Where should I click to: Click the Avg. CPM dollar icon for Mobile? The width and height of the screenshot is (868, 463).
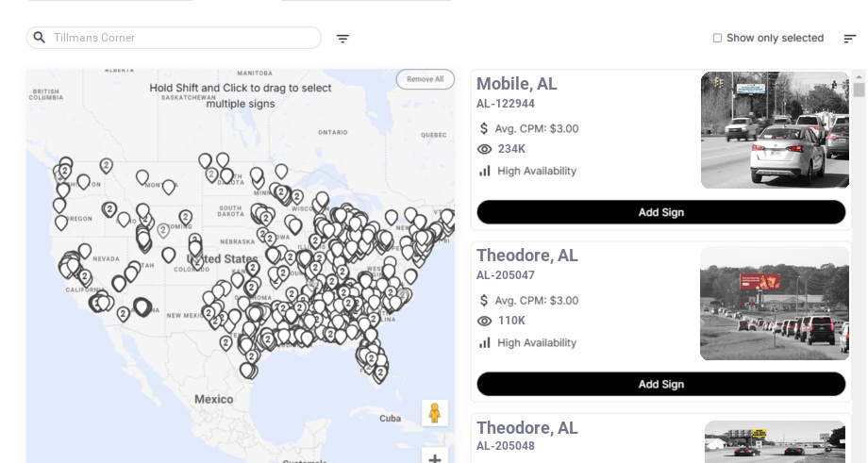tap(484, 128)
